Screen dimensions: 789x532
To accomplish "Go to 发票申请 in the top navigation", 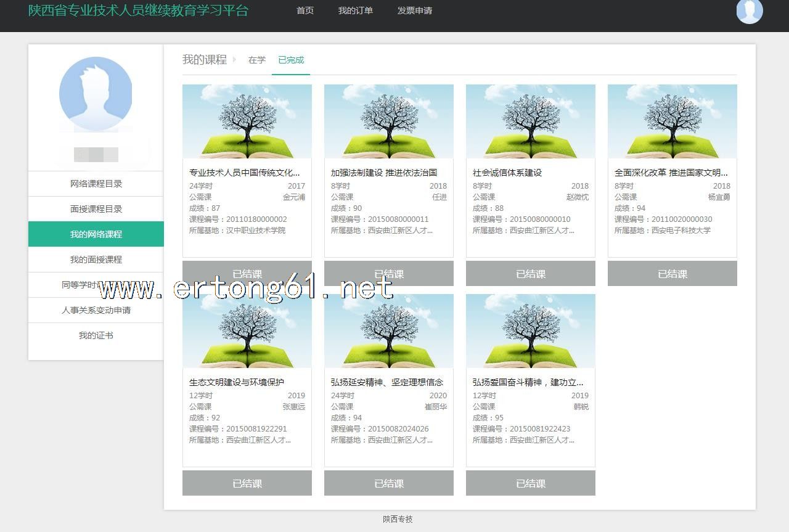I will pos(414,10).
